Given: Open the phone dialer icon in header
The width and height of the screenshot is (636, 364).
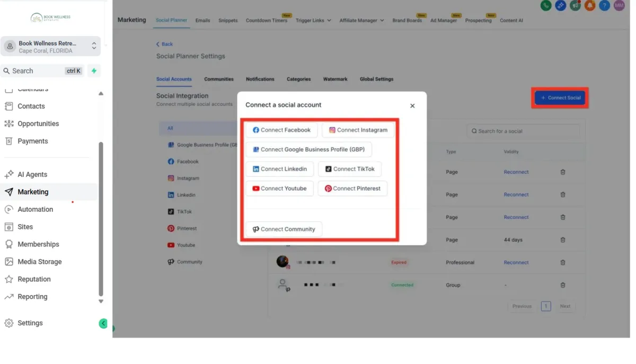Looking at the screenshot, I should tap(546, 5).
